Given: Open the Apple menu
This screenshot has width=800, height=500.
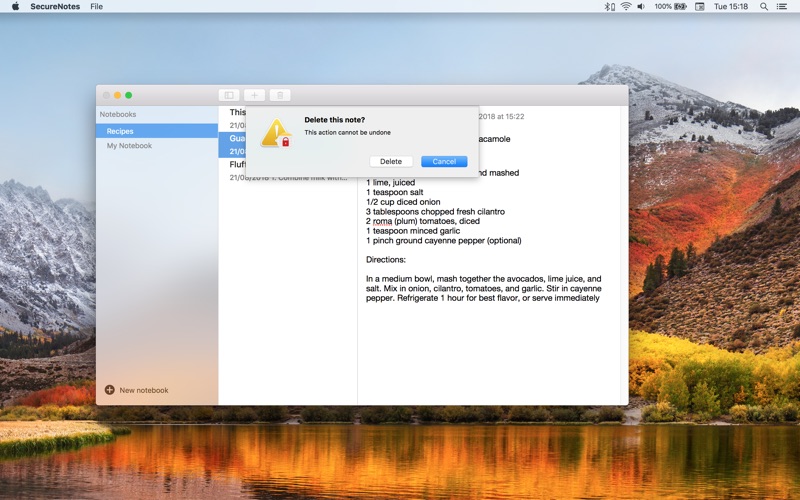Looking at the screenshot, I should [x=15, y=7].
